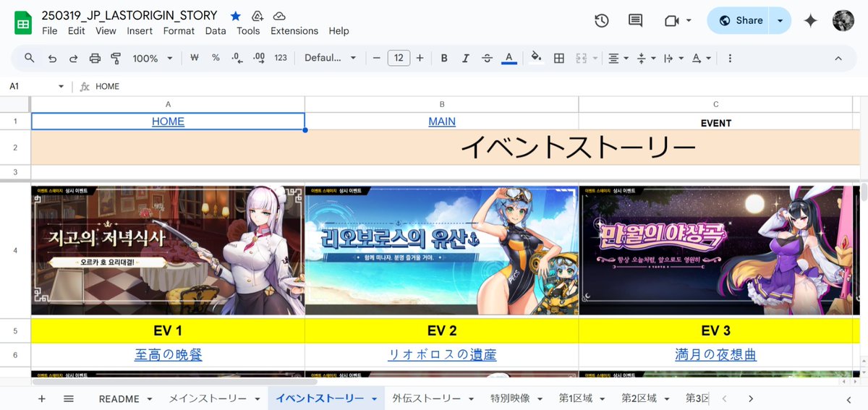Toggle italic formatting
The width and height of the screenshot is (868, 410).
(x=466, y=58)
